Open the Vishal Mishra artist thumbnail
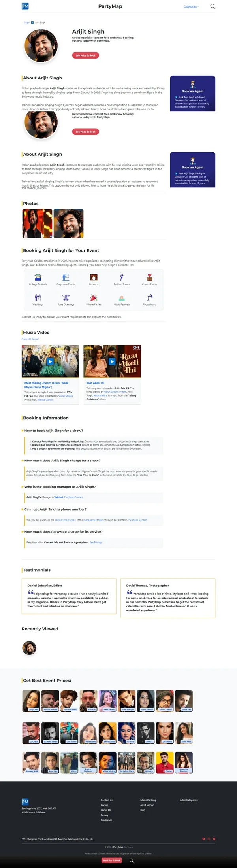The height and width of the screenshot is (868, 237). click(x=107, y=762)
